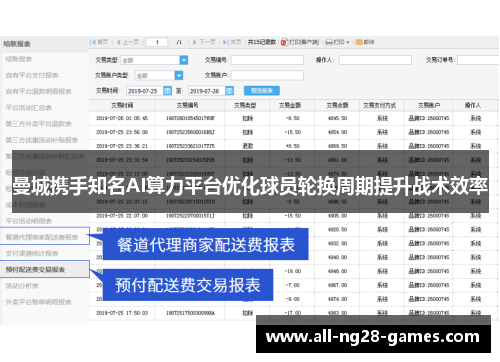Expand the 交易账户类型 dropdown
This screenshot has height=362, width=500.
coord(179,75)
